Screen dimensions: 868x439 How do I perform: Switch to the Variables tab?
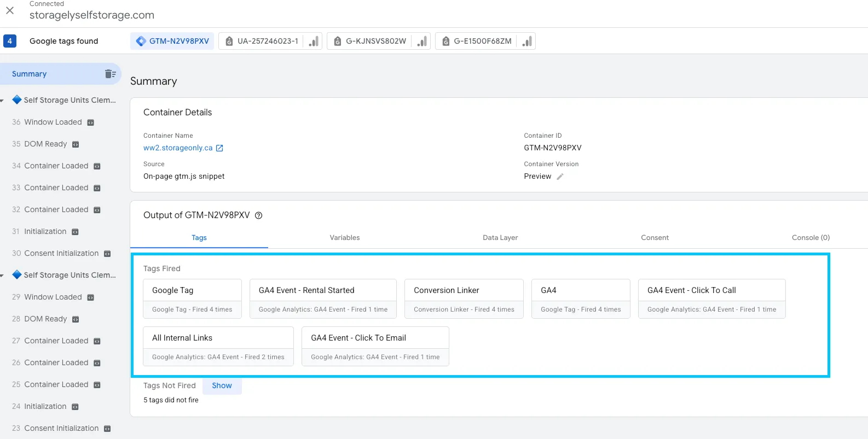tap(345, 237)
